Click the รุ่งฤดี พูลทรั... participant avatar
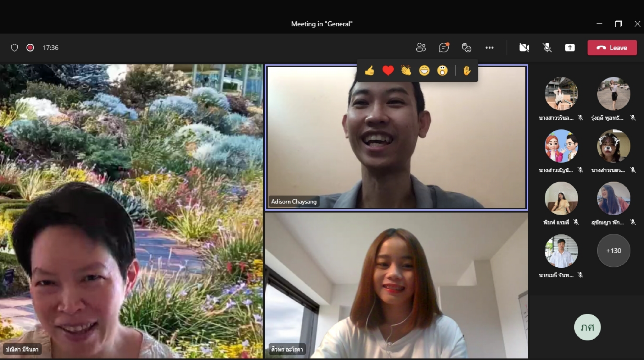 (x=613, y=94)
